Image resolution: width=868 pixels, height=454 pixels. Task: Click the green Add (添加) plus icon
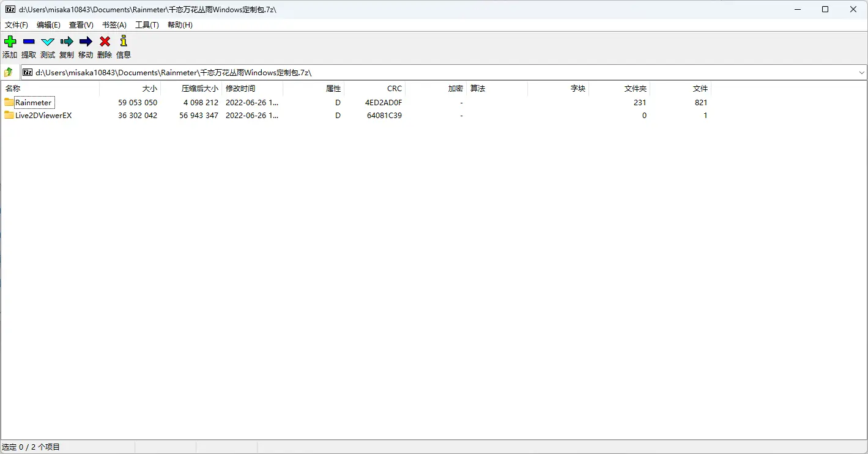coord(10,42)
